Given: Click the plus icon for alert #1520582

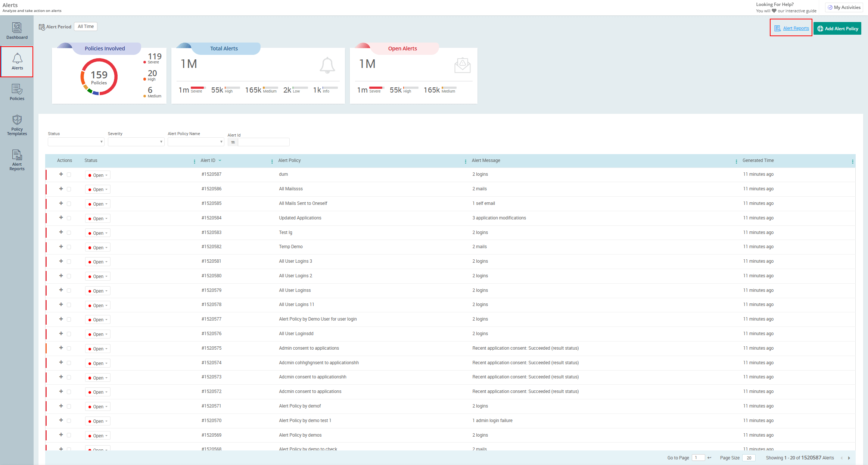Looking at the screenshot, I should coord(61,247).
